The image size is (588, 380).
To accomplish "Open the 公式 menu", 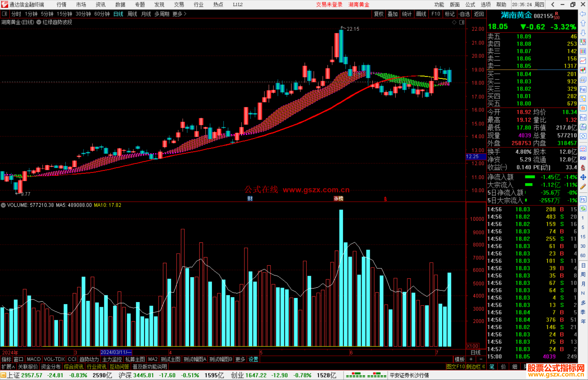I will pyautogui.click(x=470, y=5).
